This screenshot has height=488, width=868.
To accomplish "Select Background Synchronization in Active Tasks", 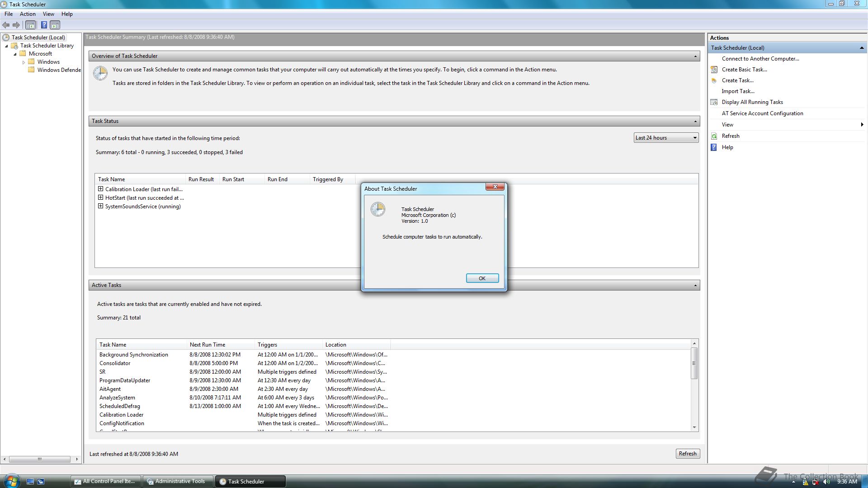I will [134, 355].
